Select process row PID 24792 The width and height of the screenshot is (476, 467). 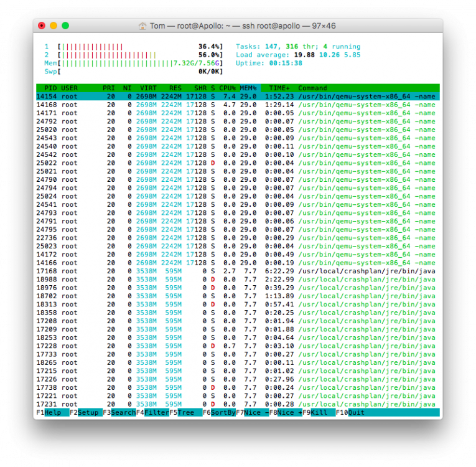coord(238,121)
